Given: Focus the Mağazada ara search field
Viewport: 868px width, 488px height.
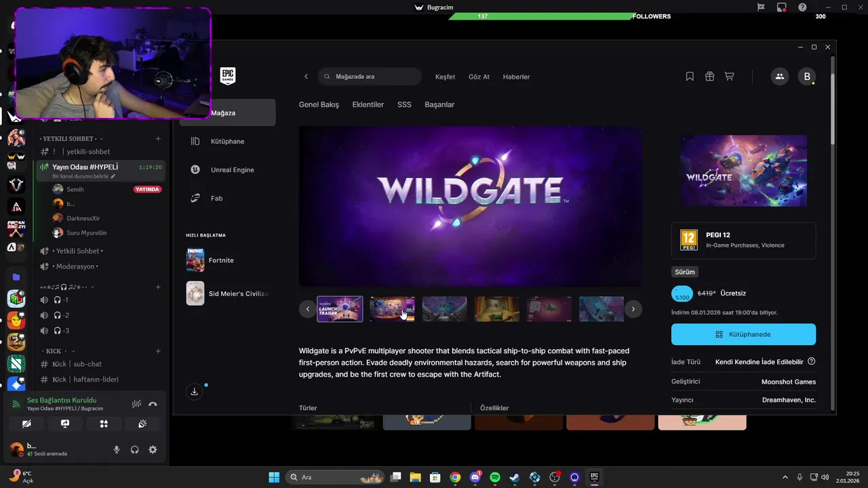Looking at the screenshot, I should 370,77.
